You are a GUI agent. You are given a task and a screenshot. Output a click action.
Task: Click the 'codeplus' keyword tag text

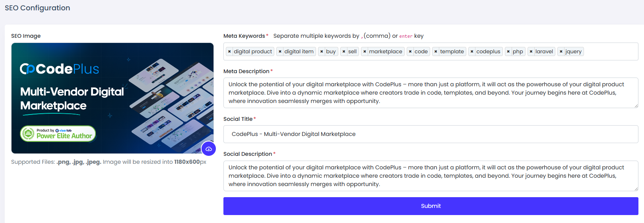pyautogui.click(x=488, y=52)
